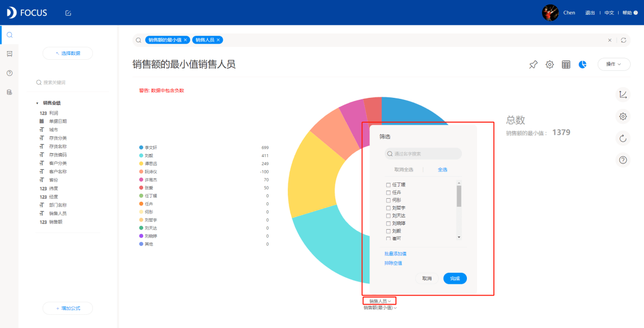Image resolution: width=644 pixels, height=328 pixels.
Task: Click 退出 to log out
Action: (590, 13)
